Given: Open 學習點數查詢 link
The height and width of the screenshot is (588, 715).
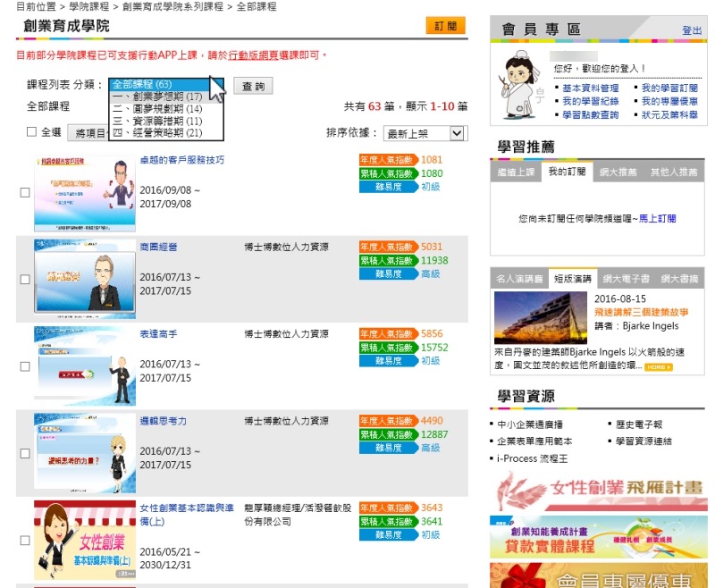Looking at the screenshot, I should 591,115.
